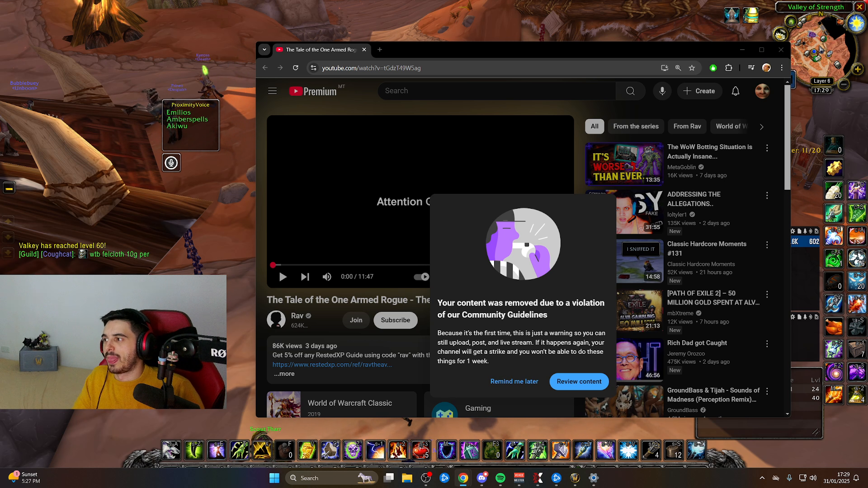Click the Skip to next video control

(305, 277)
